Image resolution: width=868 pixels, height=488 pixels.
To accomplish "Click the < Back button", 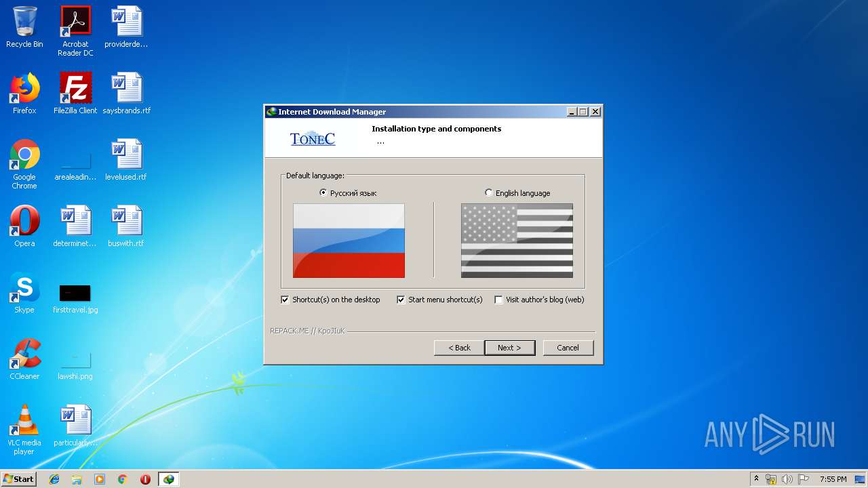I will coord(459,348).
